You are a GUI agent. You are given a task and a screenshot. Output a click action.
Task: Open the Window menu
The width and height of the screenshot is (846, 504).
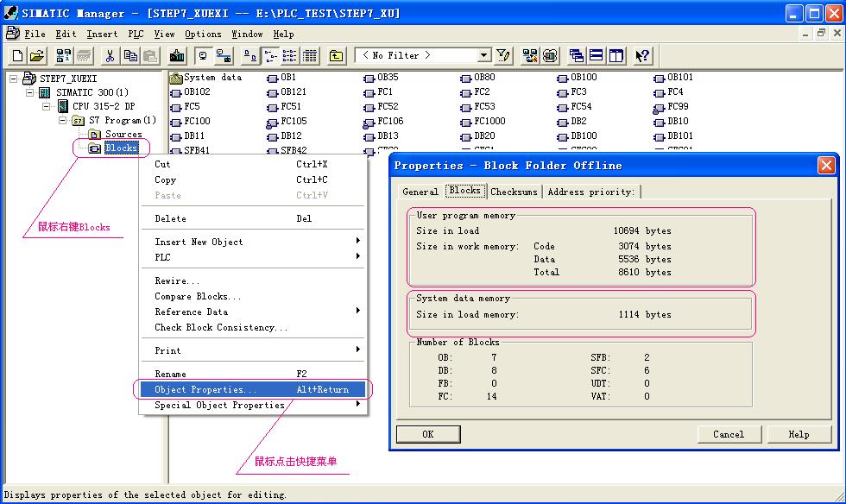(x=247, y=34)
